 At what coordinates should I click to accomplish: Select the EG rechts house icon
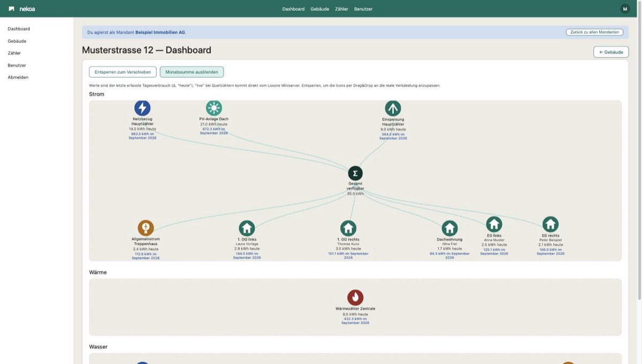click(x=551, y=224)
